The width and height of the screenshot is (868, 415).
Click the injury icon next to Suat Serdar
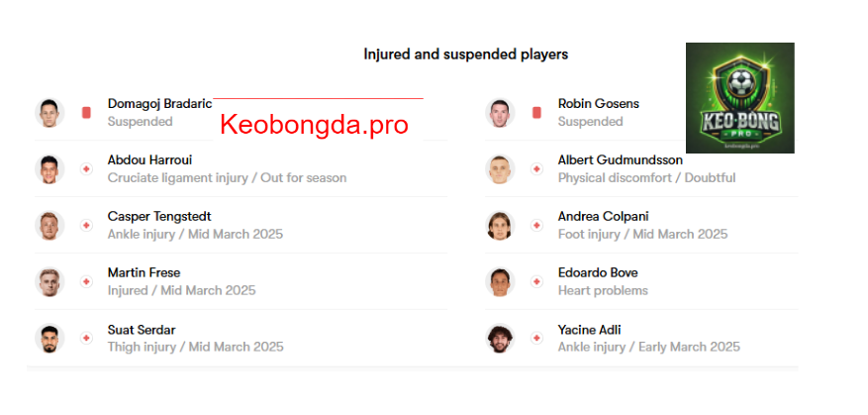pyautogui.click(x=86, y=338)
